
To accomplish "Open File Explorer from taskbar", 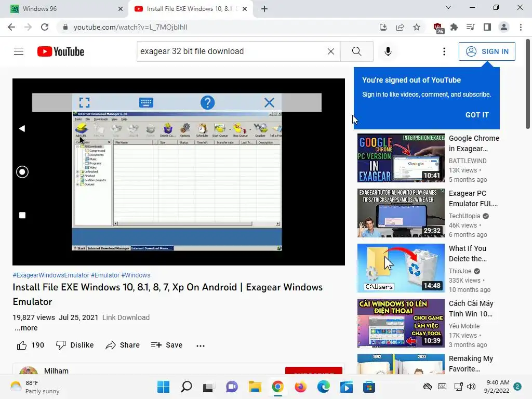I will pos(255,387).
